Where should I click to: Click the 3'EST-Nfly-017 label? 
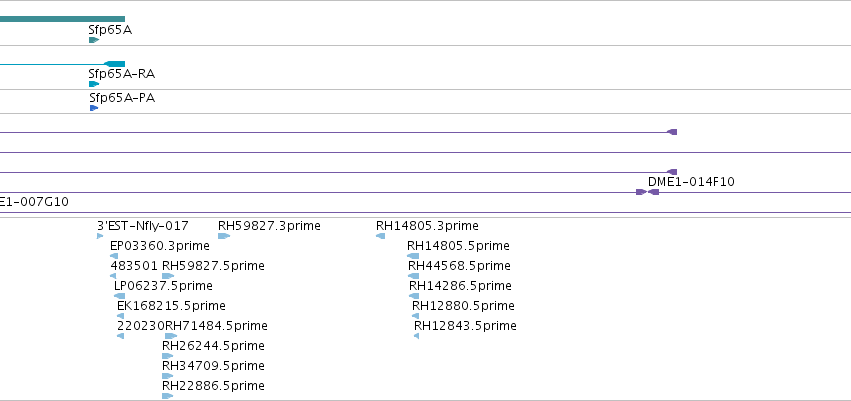coord(143,226)
